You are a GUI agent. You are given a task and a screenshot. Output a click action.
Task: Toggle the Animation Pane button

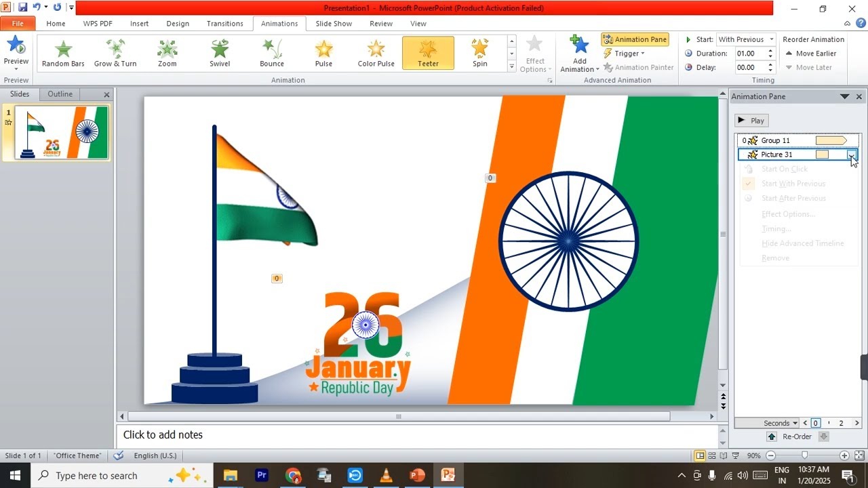(x=635, y=39)
